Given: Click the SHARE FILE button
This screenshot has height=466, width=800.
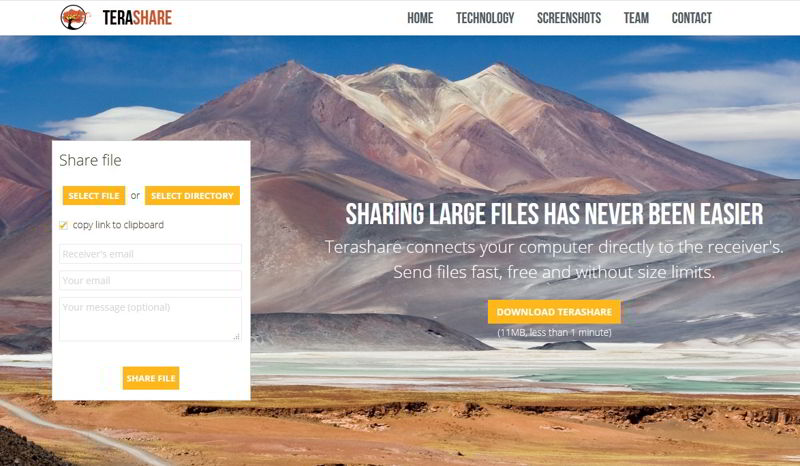Looking at the screenshot, I should (x=151, y=378).
